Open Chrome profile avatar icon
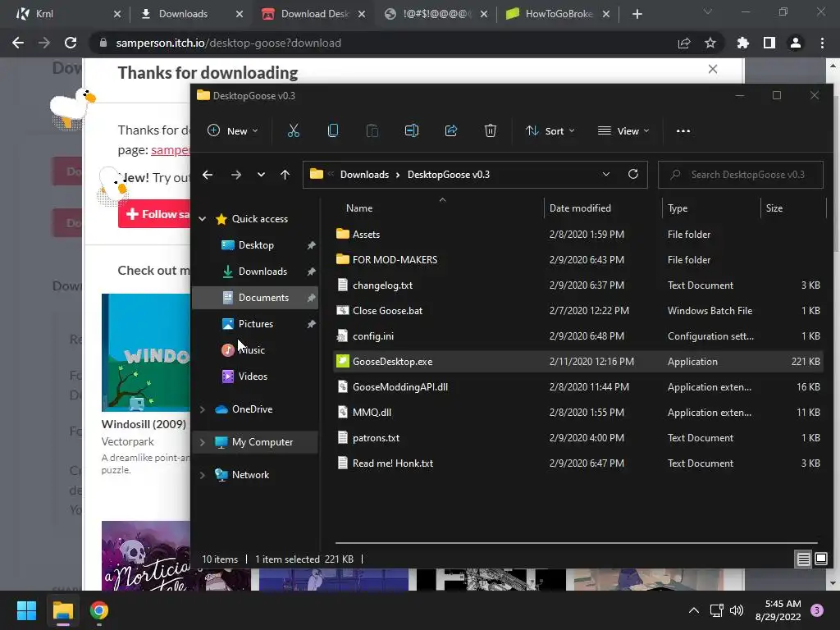 (x=796, y=43)
